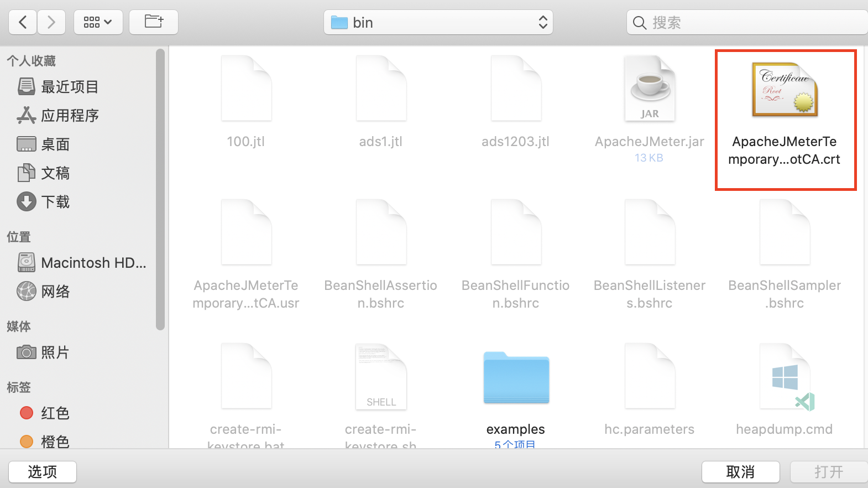This screenshot has height=488, width=868.
Task: Select the ApacheJMeter.jar JAR icon
Action: [x=650, y=89]
